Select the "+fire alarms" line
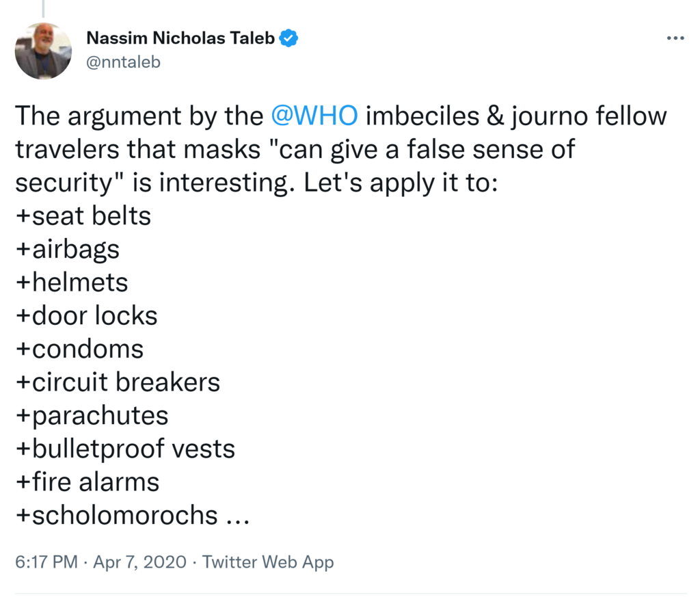This screenshot has height=606, width=700. click(x=87, y=482)
